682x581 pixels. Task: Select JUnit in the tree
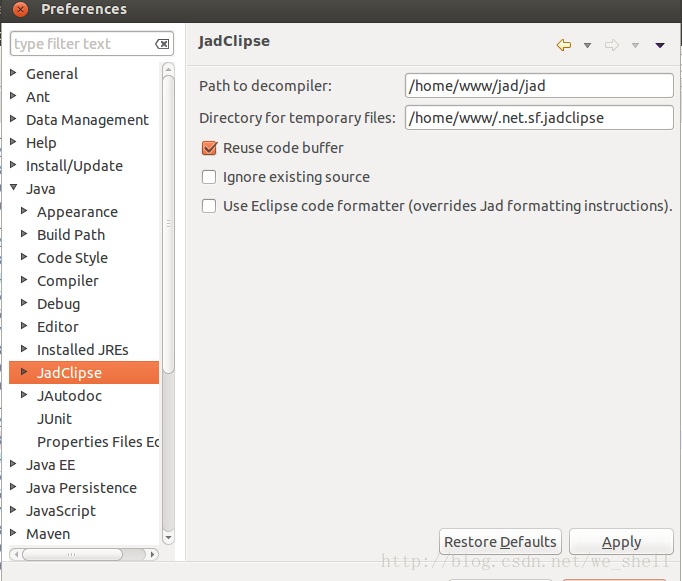[x=54, y=419]
